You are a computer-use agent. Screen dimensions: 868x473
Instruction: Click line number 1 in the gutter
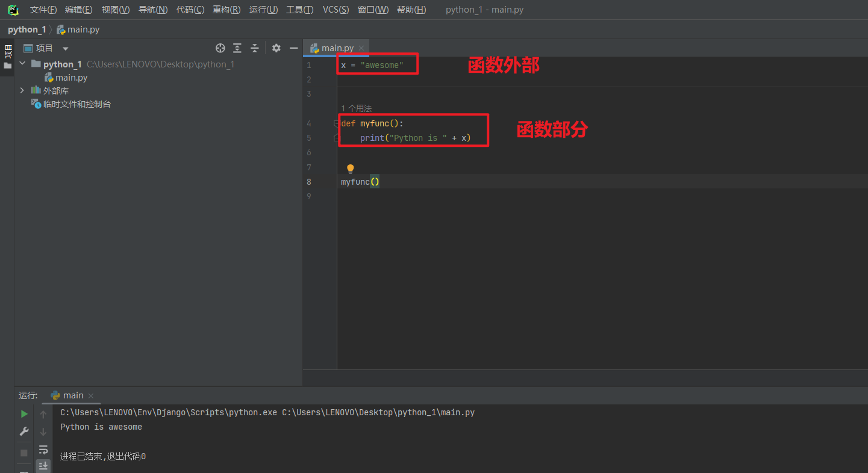point(308,65)
